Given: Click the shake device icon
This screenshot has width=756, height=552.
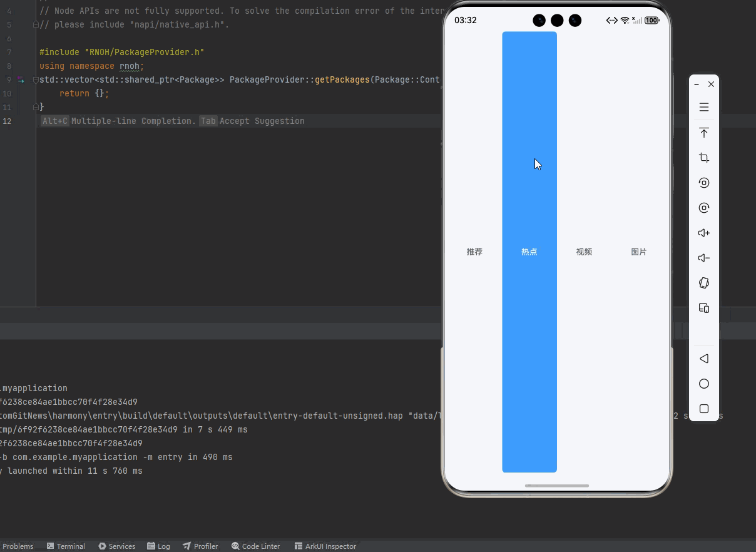Looking at the screenshot, I should (704, 283).
